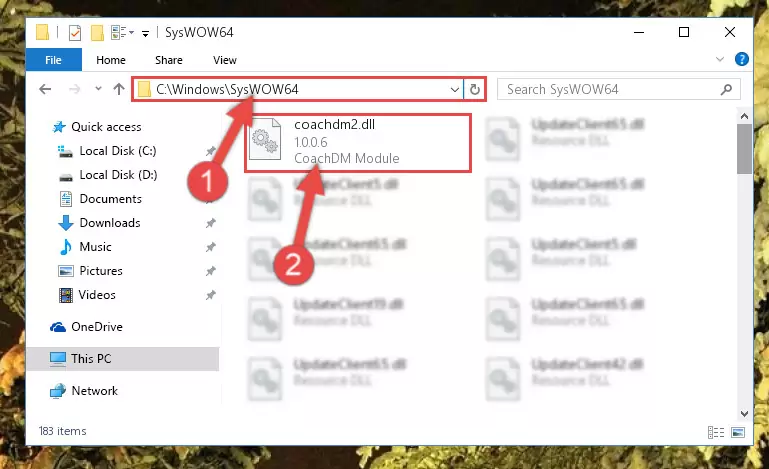Screen dimensions: 769x469
Task: Select Quick access in navigation pane
Action: pos(97,127)
